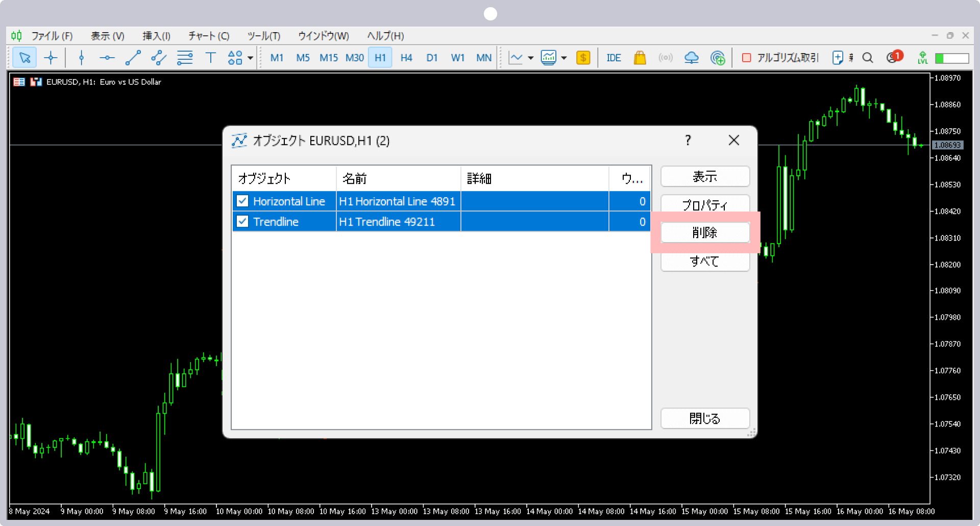The height and width of the screenshot is (526, 980).
Task: Click the 表示 button in dialog
Action: (705, 177)
